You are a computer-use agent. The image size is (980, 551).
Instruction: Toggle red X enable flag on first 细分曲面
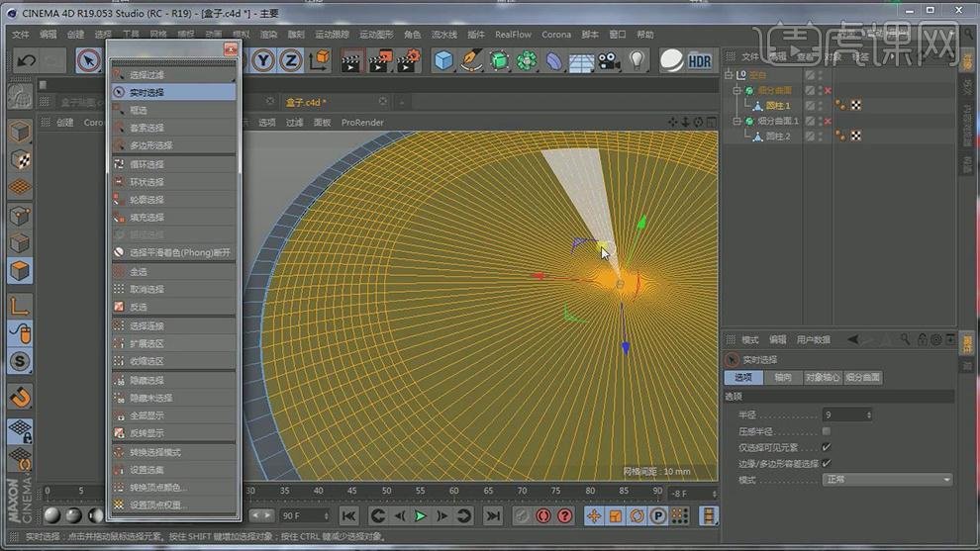(x=829, y=91)
